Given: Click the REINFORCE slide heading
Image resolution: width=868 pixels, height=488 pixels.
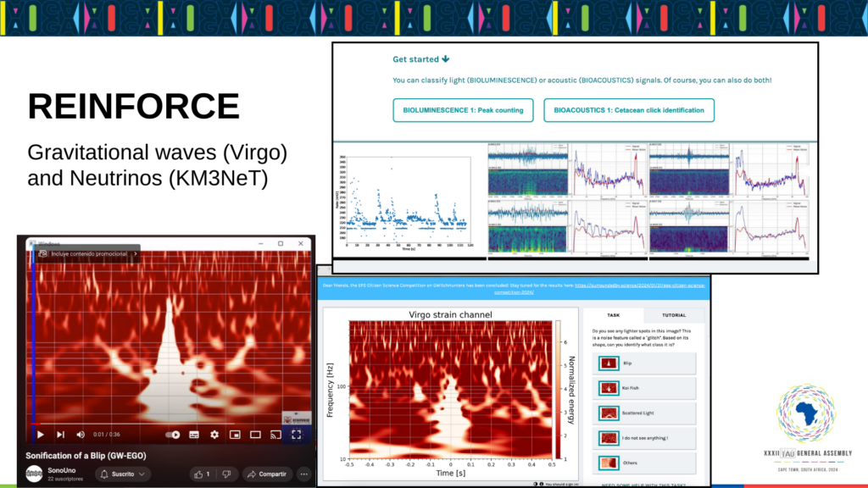Looking at the screenshot, I should click(133, 106).
